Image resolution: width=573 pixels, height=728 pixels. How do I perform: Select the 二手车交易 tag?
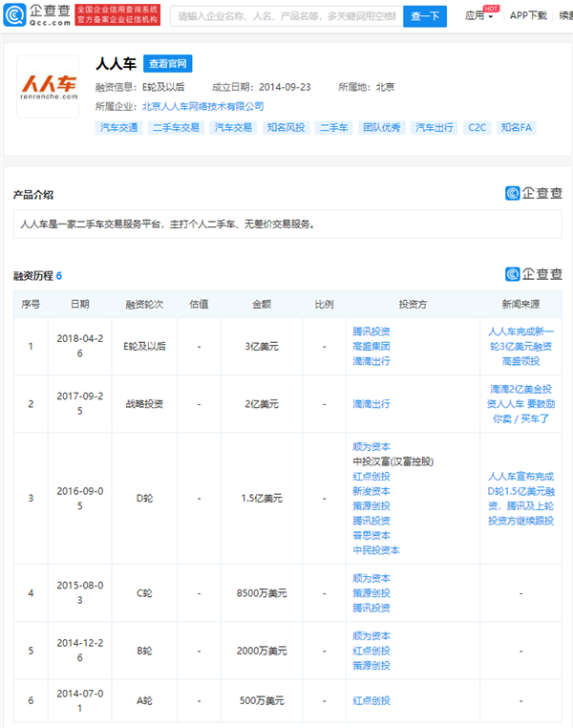176,128
